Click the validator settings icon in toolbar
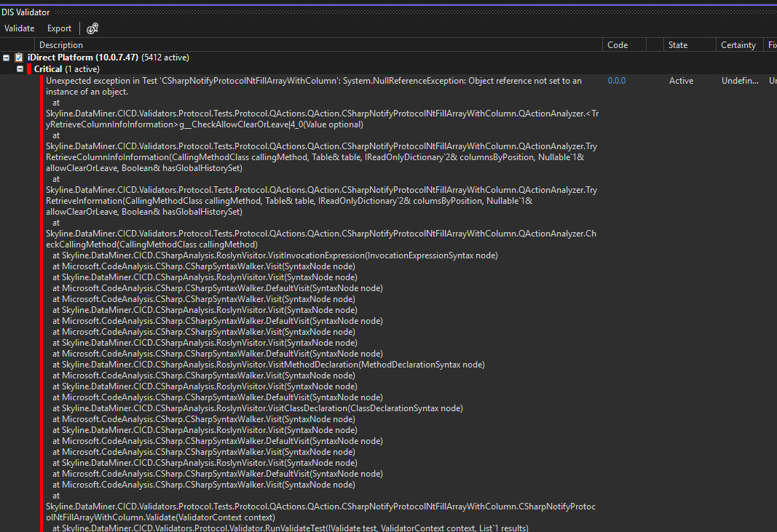The height and width of the screenshot is (532, 777). coord(92,28)
